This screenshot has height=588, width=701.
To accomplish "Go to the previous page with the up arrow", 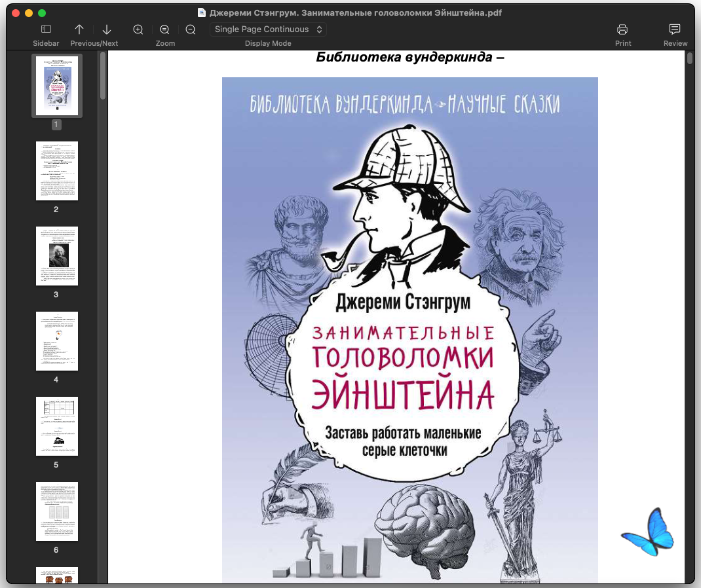I will tap(79, 29).
